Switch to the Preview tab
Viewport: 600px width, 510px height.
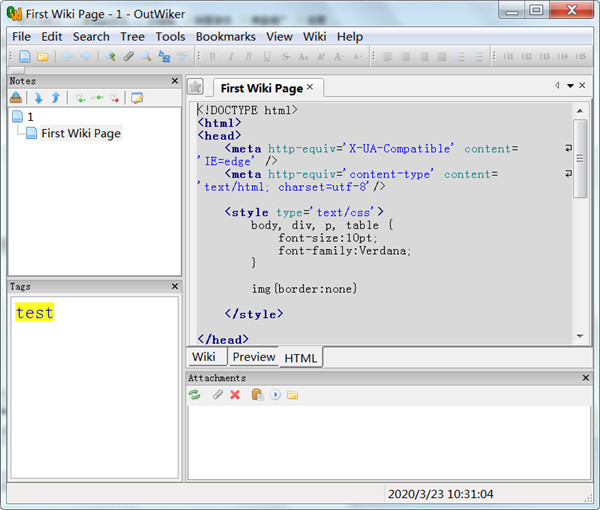click(253, 357)
